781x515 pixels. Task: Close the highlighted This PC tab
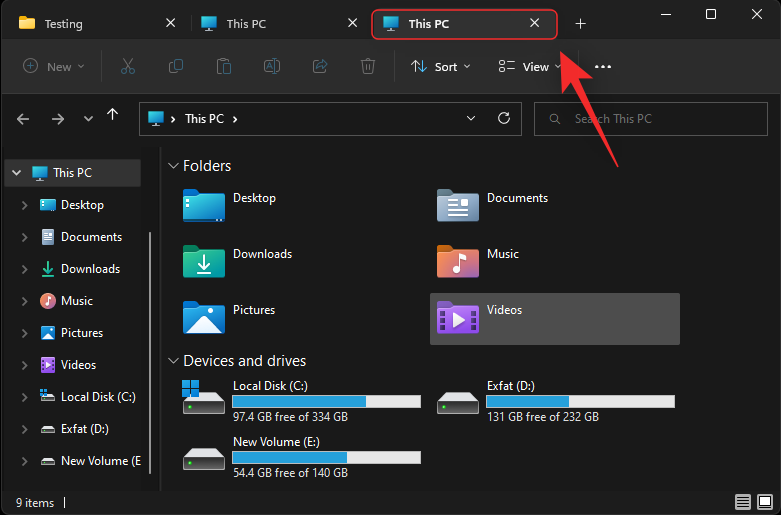click(534, 23)
